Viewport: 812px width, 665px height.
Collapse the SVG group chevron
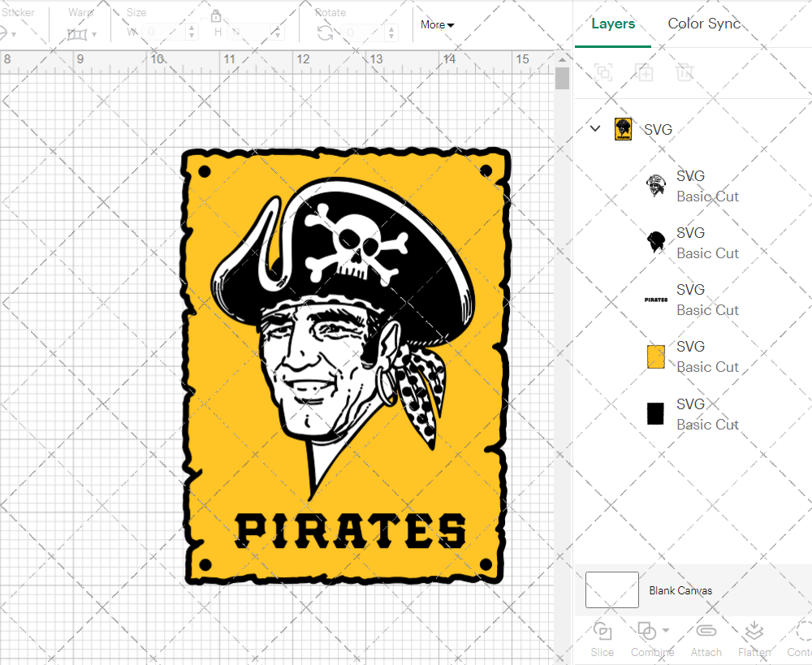coord(595,128)
